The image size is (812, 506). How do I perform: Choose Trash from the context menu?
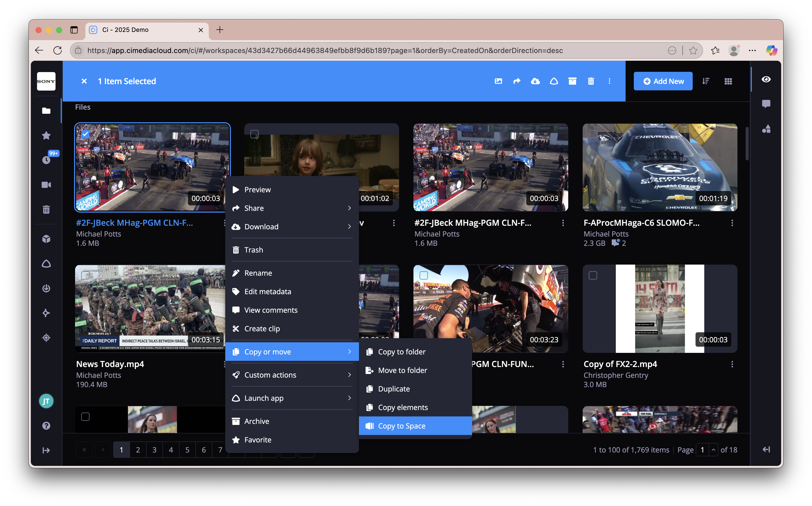292,250
